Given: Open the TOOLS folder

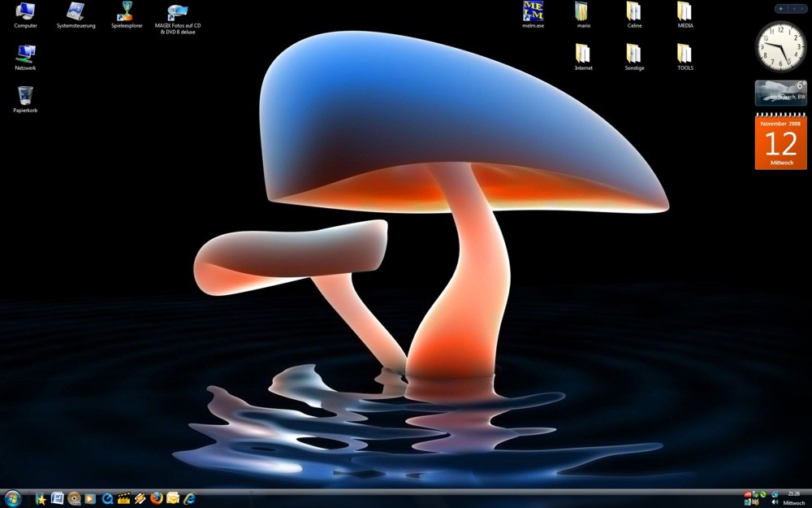Looking at the screenshot, I should (685, 54).
